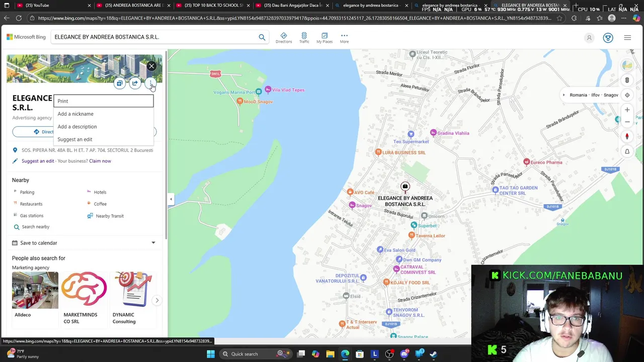Click the Suggest an edit link below address

(38, 161)
